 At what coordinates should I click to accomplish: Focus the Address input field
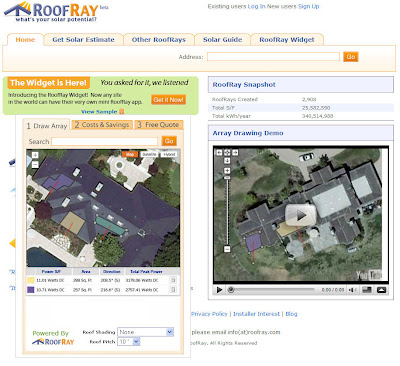(273, 57)
